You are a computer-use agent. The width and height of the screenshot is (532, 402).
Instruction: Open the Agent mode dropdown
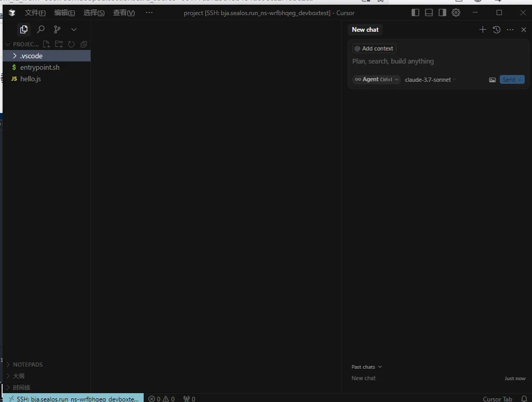(376, 80)
